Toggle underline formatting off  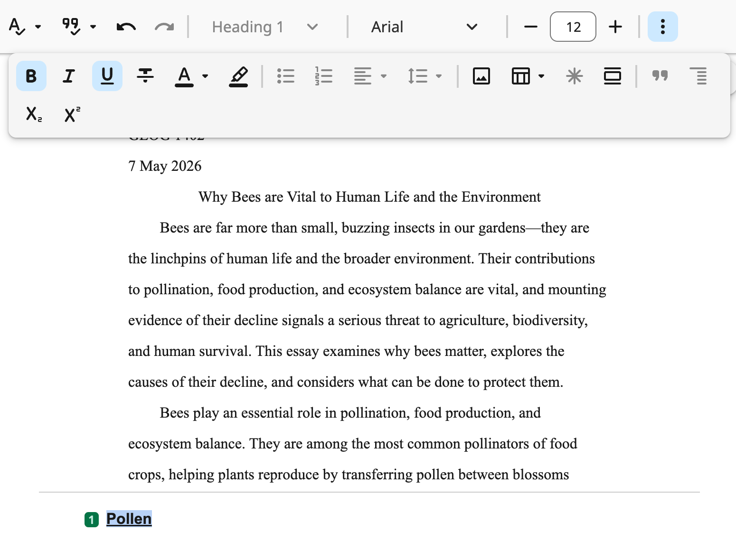click(107, 76)
